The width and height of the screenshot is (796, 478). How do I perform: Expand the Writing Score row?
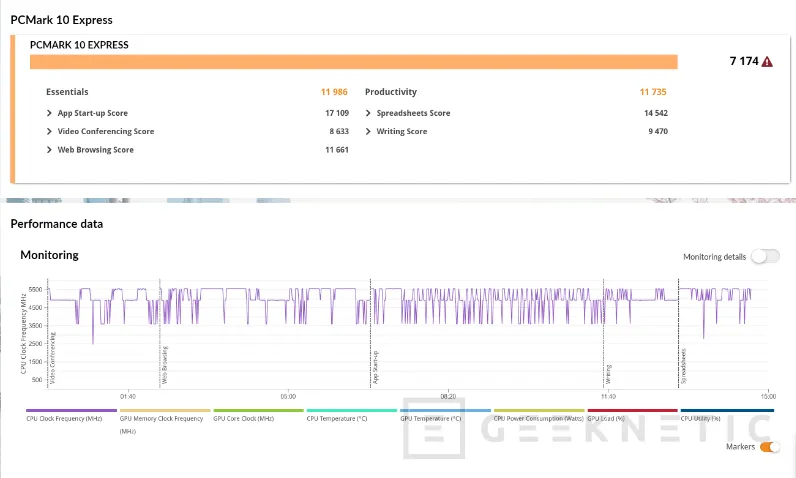point(368,131)
